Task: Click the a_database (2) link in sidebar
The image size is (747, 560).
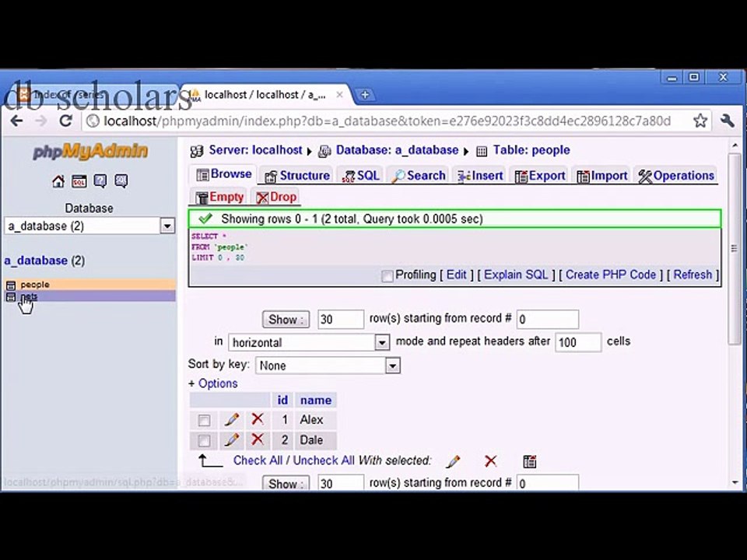Action: (44, 261)
